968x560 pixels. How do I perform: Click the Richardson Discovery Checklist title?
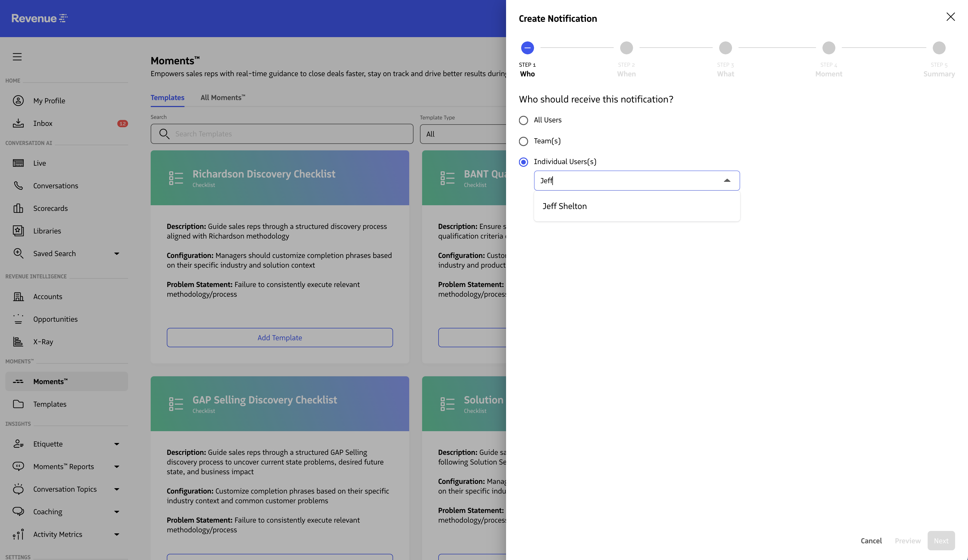click(x=264, y=174)
